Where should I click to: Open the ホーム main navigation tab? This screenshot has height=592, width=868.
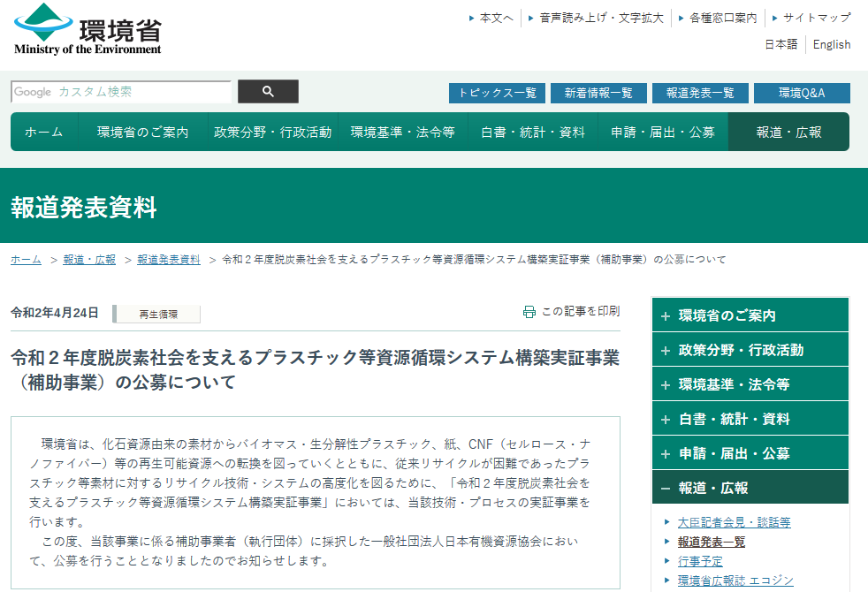click(43, 133)
